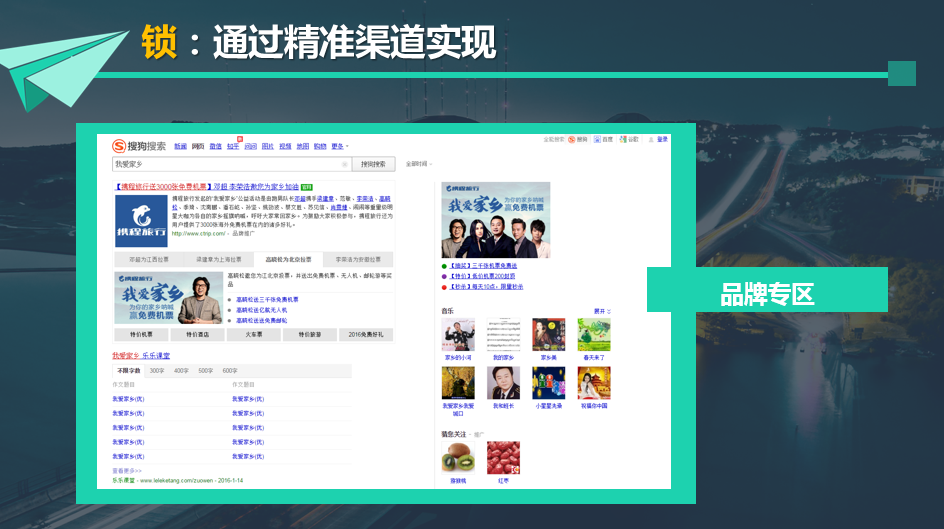The width and height of the screenshot is (944, 529).
Task: Select the 400字 word-count tab
Action: click(181, 371)
